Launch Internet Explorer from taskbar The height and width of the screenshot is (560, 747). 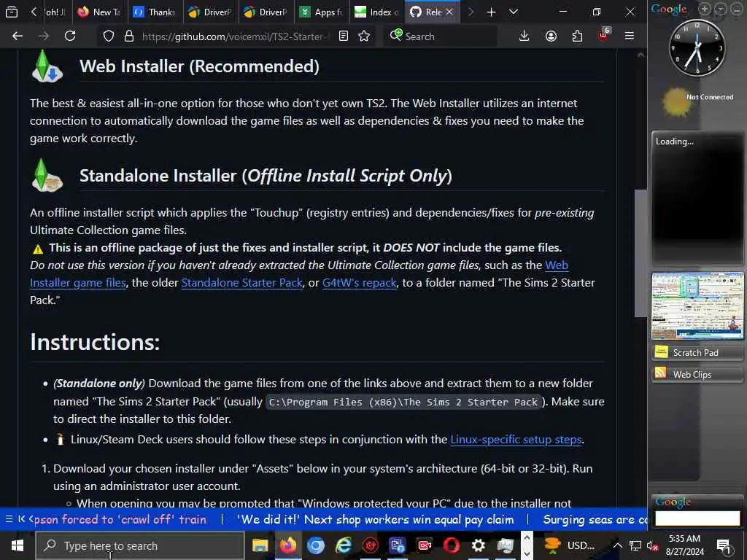tap(343, 545)
